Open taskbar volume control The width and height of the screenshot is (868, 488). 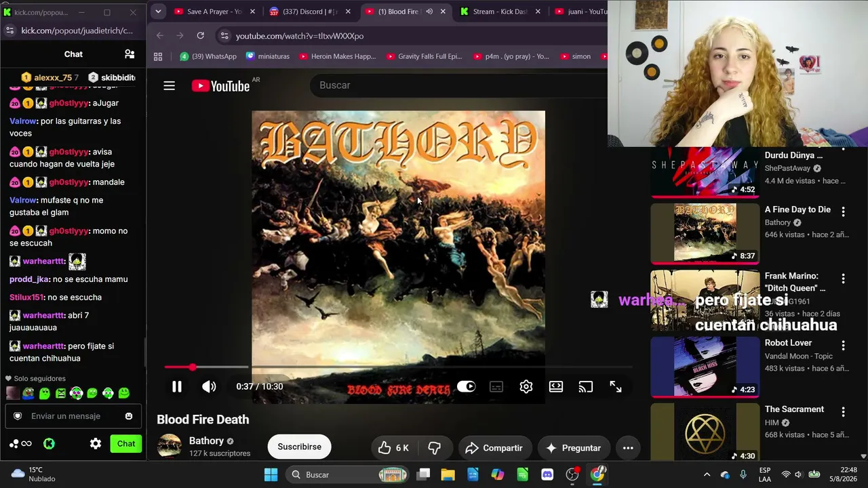tap(798, 474)
